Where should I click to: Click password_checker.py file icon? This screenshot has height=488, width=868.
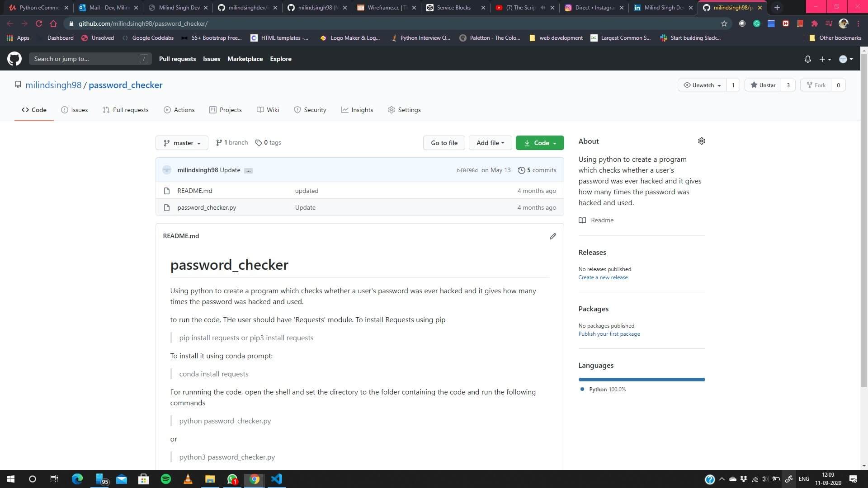[x=167, y=207]
